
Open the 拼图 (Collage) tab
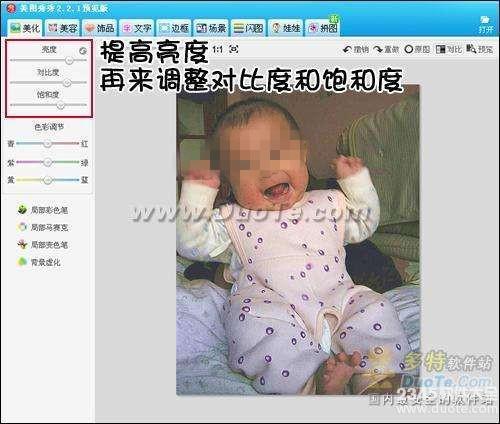(322, 28)
